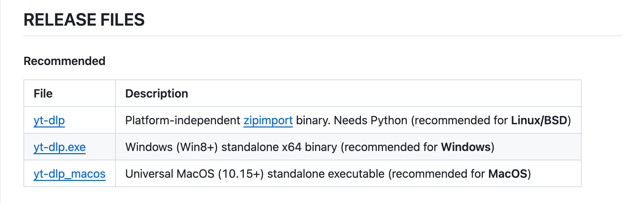Click the bold Linux/BSD text
644x203 pixels.
[x=539, y=120]
